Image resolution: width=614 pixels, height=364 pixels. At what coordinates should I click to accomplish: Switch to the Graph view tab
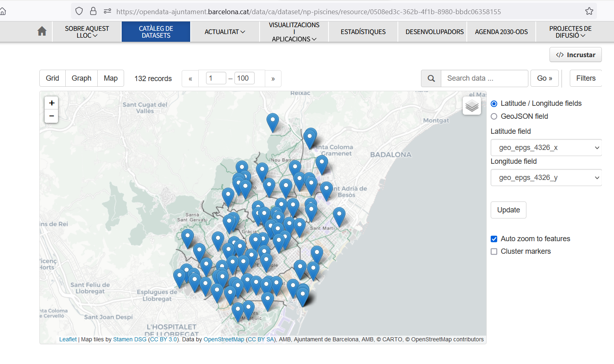coord(82,78)
